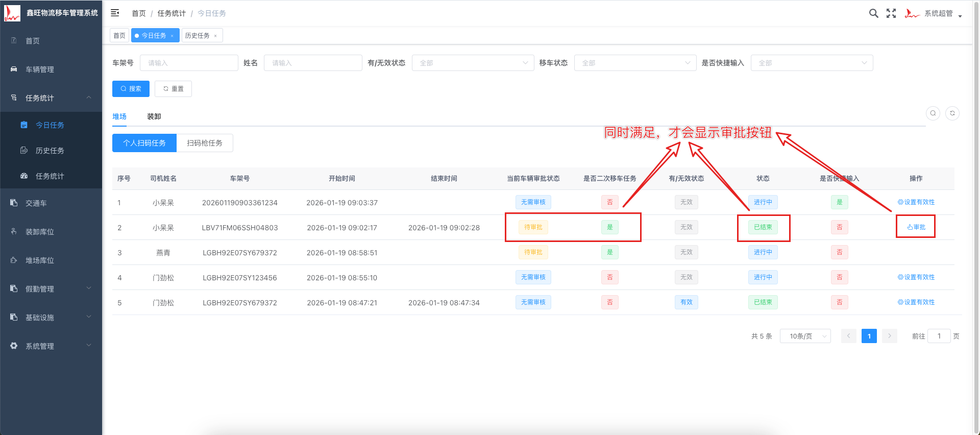Click 设置有效性 for vehicle 202601190903361234
This screenshot has height=435, width=980.
(916, 202)
